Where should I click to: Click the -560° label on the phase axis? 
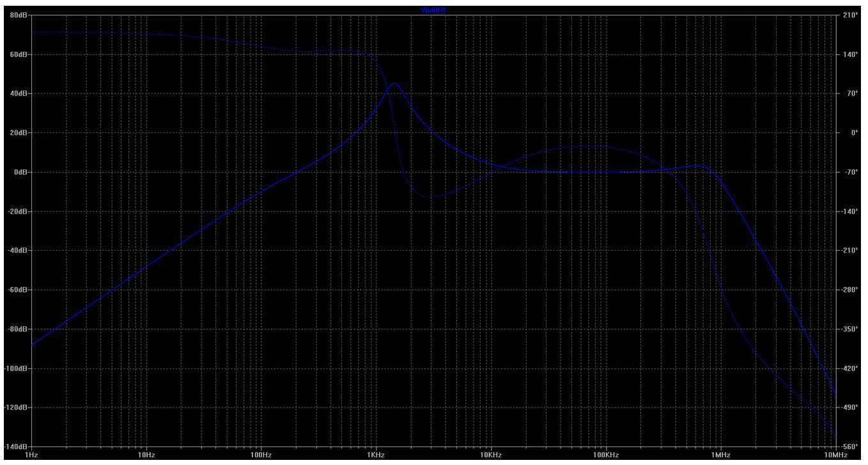850,446
